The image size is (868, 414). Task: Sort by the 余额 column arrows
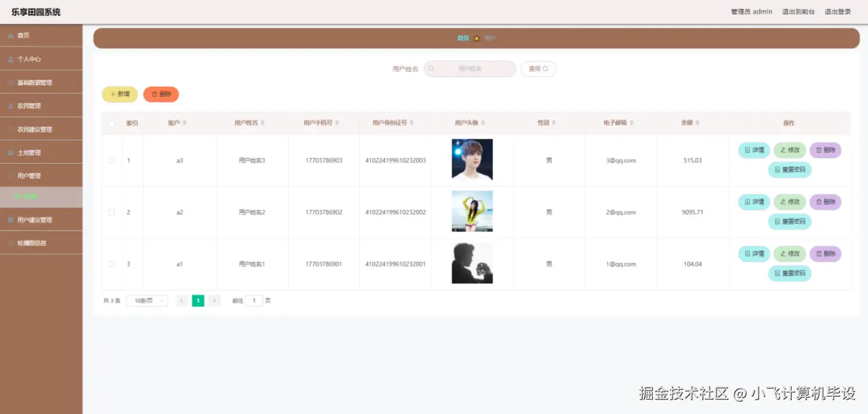click(697, 123)
